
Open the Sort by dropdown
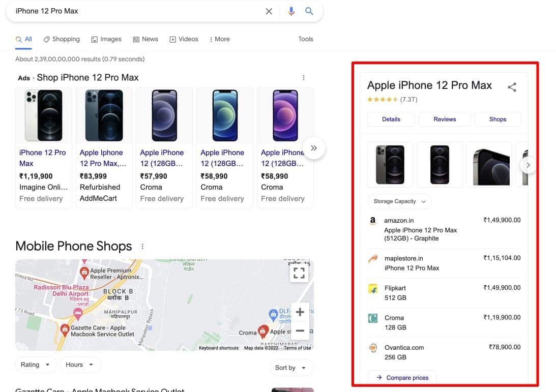coord(291,368)
